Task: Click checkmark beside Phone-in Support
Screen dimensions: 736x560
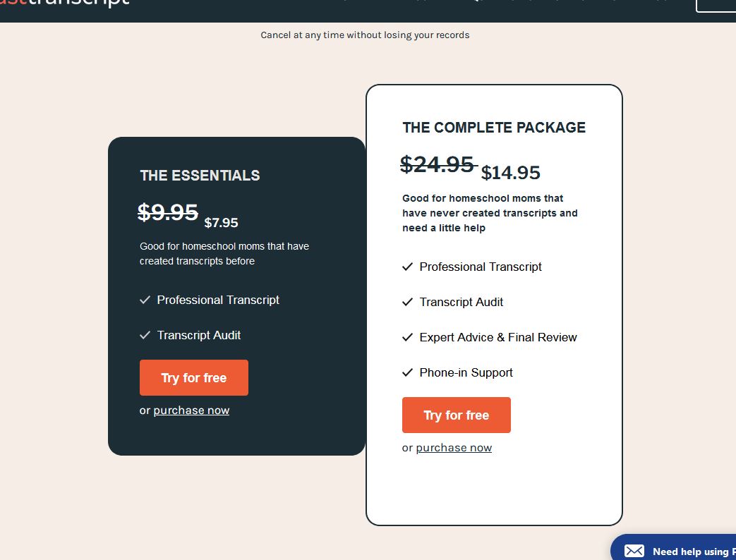Action: (407, 372)
